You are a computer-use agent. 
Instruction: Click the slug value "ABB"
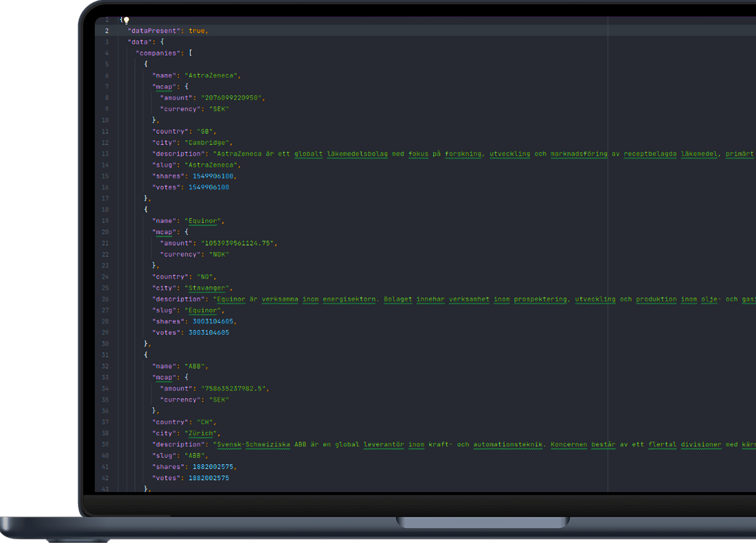(x=195, y=456)
